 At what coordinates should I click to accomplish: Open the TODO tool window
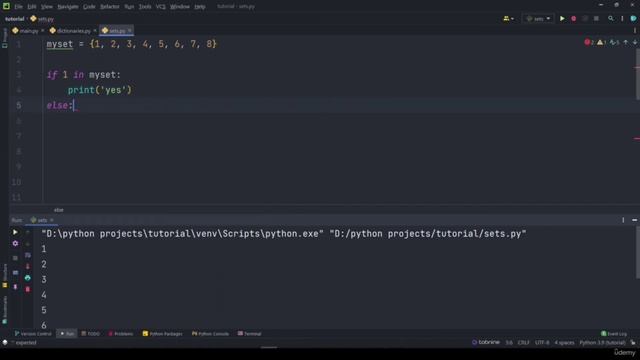click(91, 333)
